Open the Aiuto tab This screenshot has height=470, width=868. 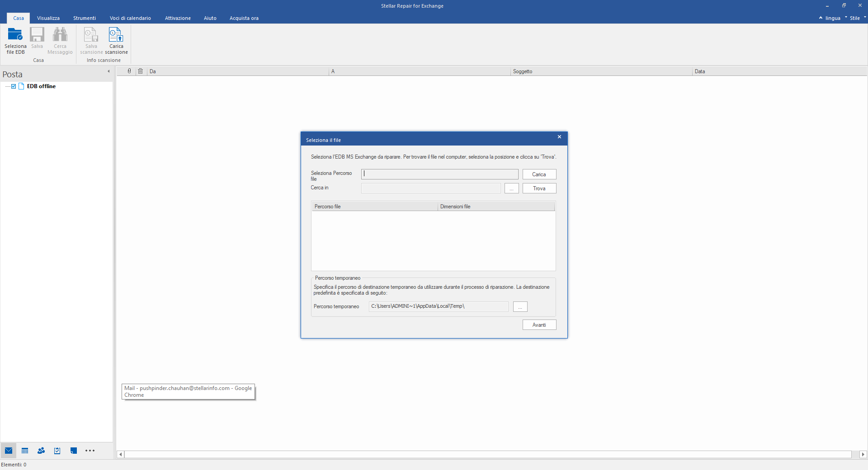click(210, 18)
